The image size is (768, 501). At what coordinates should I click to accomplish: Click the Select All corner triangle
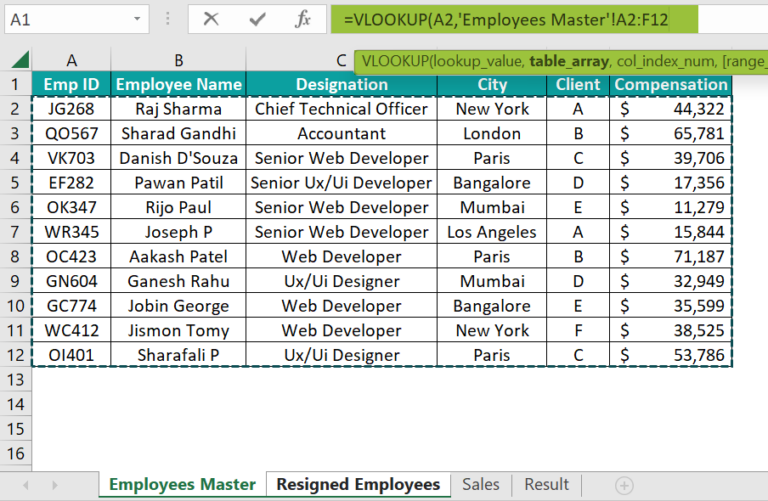point(16,60)
